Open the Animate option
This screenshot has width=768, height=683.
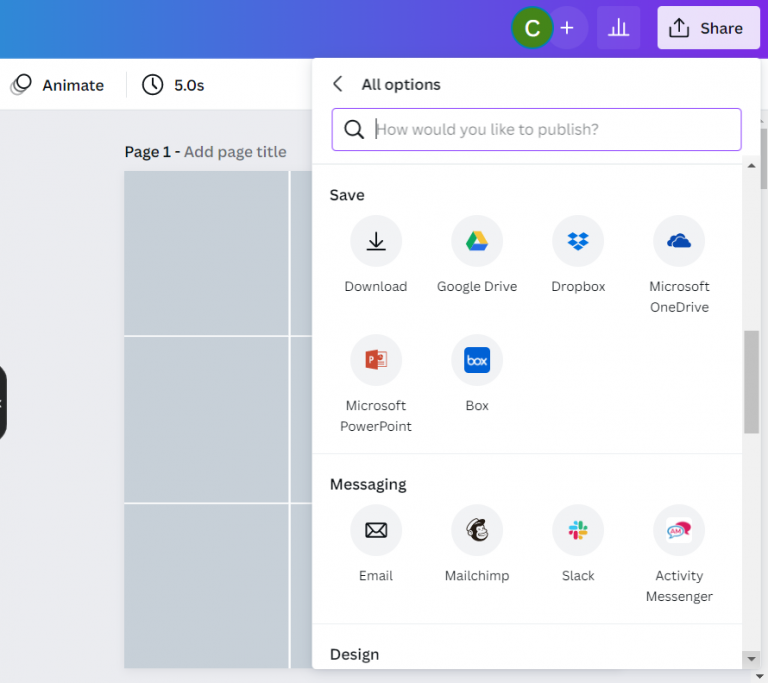pyautogui.click(x=58, y=85)
